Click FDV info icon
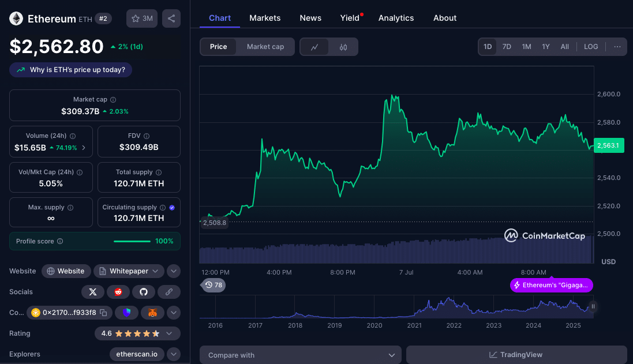633x364 pixels. tap(147, 136)
